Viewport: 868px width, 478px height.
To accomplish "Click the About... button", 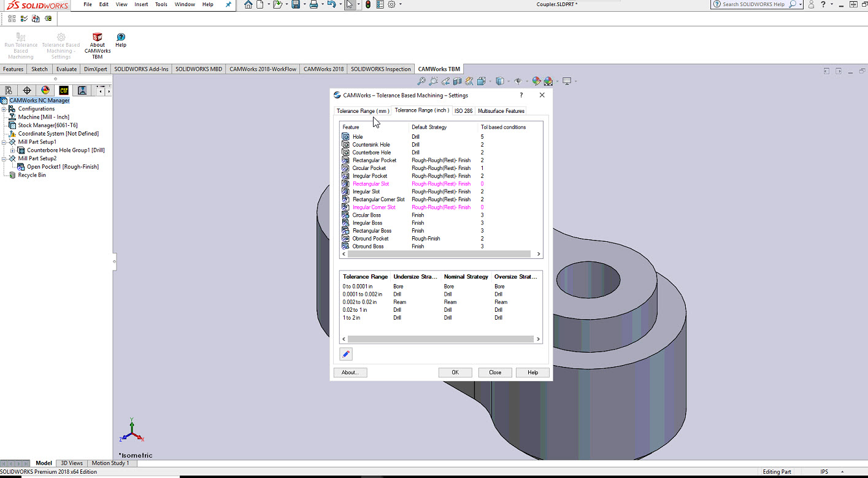I will coord(350,372).
